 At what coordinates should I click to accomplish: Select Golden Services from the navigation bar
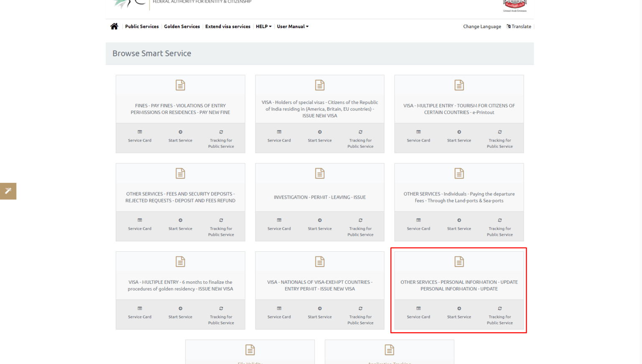182,26
